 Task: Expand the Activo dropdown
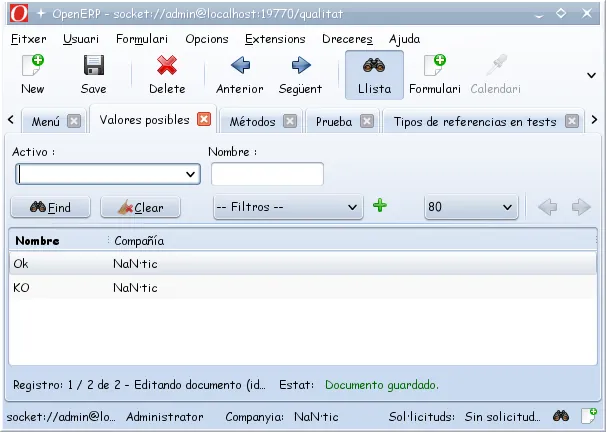click(190, 174)
